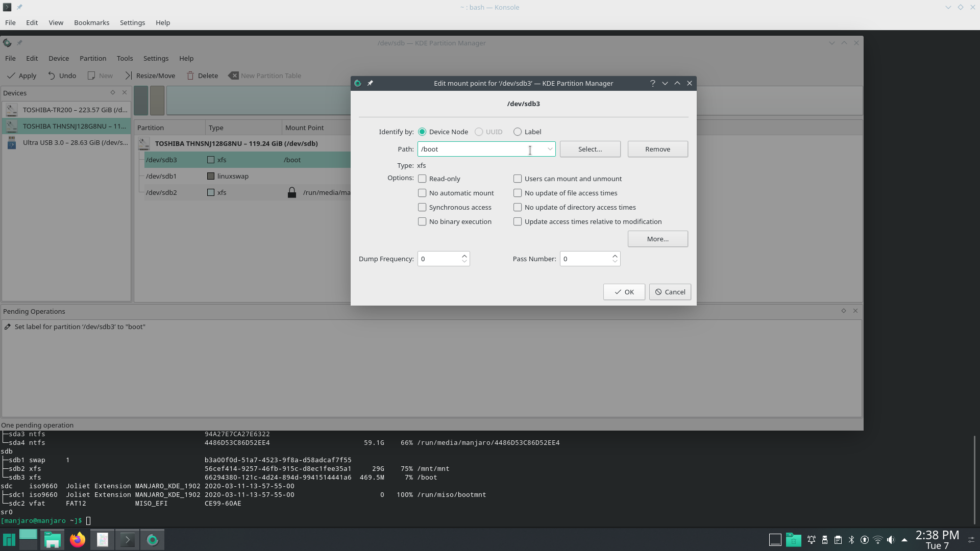Open the trash folder tray icon
Screen dimensions: 980x551
tap(793, 540)
